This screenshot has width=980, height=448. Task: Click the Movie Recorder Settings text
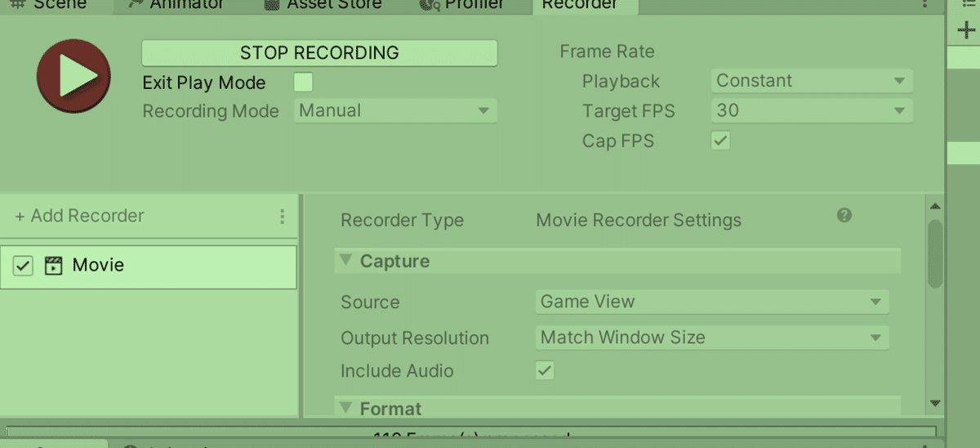click(639, 221)
